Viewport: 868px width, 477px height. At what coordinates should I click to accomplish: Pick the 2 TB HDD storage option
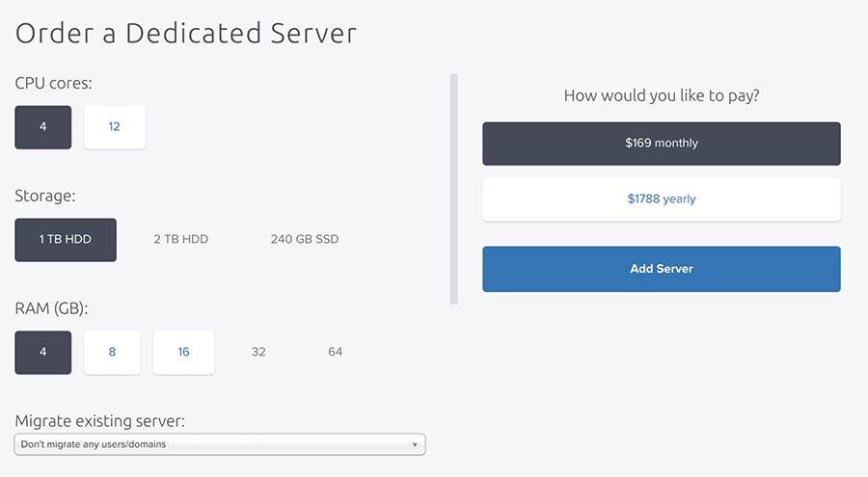point(181,240)
